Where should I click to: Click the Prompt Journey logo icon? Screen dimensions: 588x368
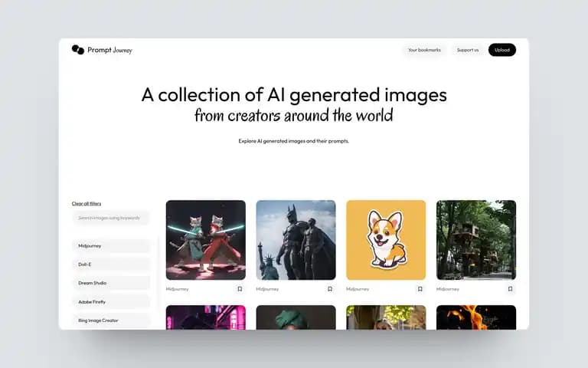pyautogui.click(x=78, y=50)
